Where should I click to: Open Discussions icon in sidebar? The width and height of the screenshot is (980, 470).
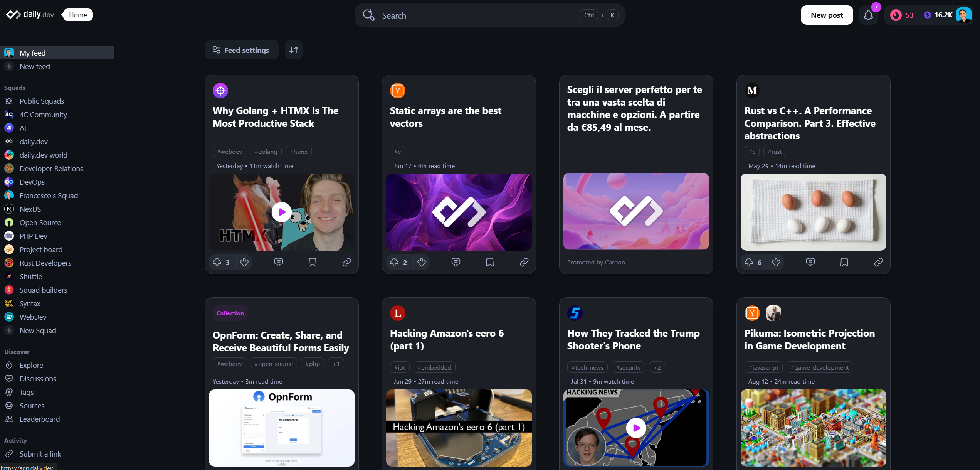coord(9,379)
